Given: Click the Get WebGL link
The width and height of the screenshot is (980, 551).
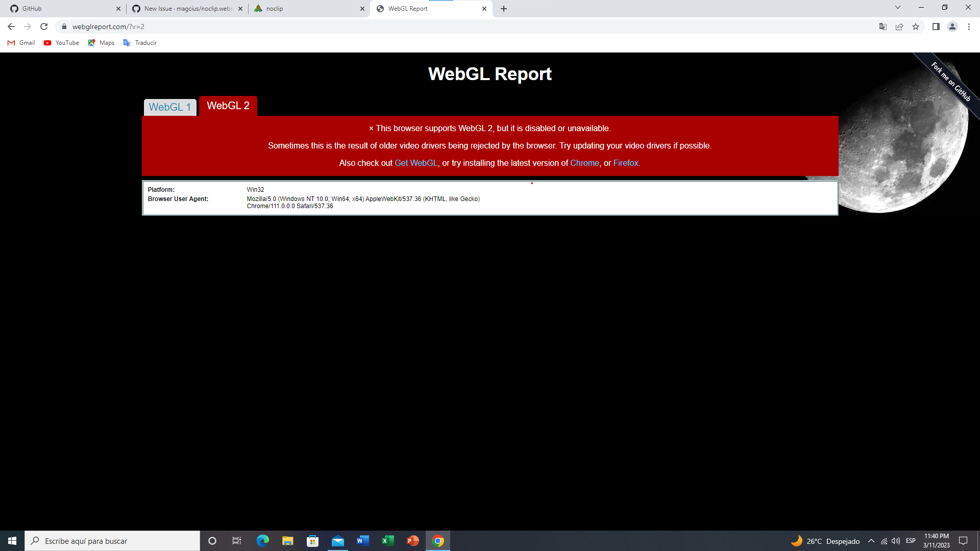Looking at the screenshot, I should [x=416, y=163].
